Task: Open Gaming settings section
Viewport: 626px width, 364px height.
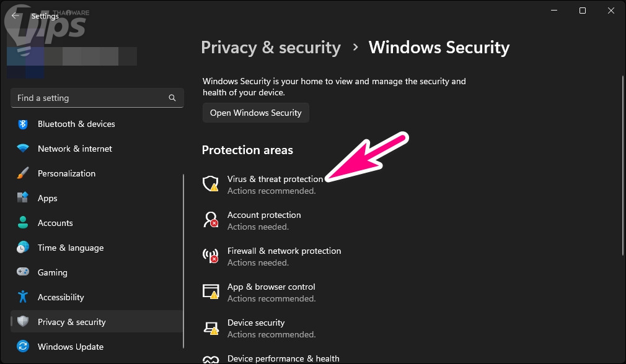Action: [x=52, y=272]
